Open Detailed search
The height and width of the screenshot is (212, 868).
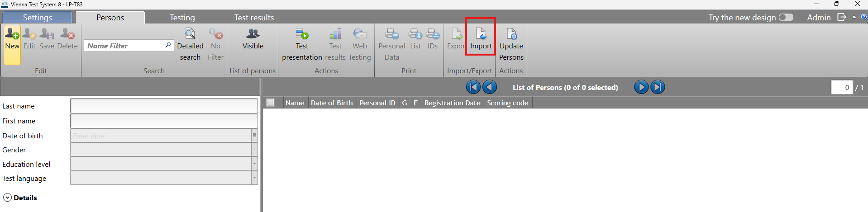coord(190,34)
